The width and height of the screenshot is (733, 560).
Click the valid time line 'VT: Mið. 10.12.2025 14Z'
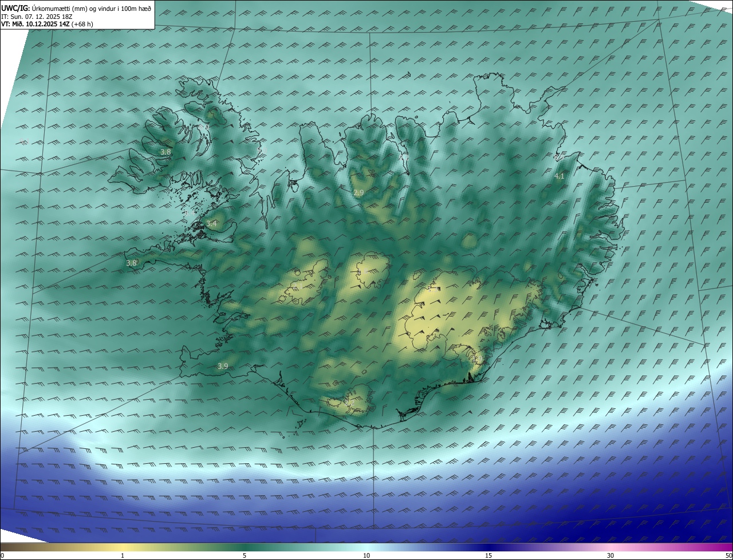tap(35, 24)
